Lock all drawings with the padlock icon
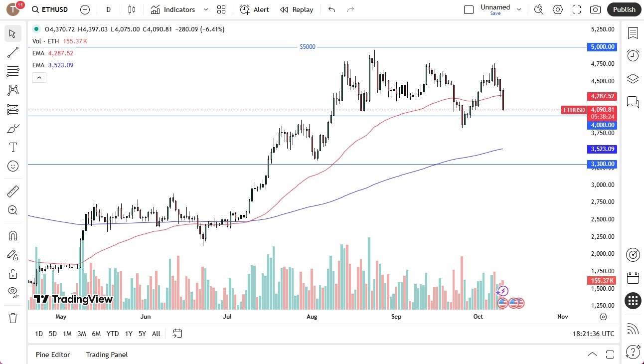This screenshot has height=364, width=644. pos(13,274)
